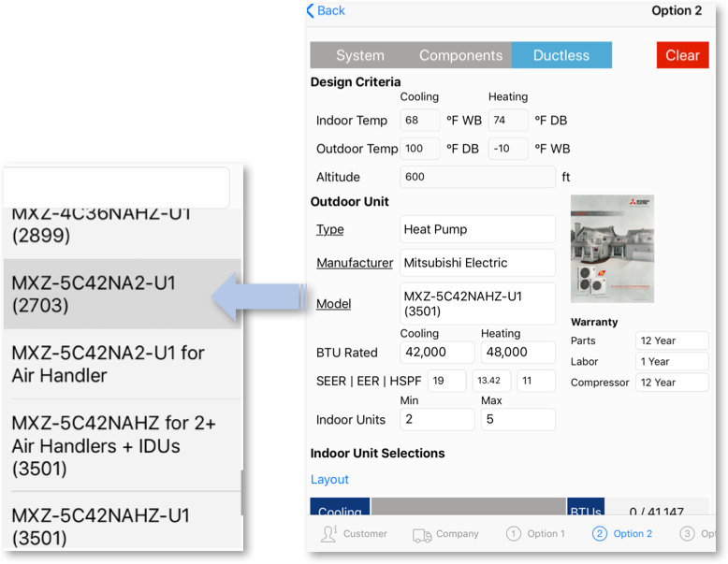This screenshot has width=728, height=564.
Task: Edit the heating Outdoor Temp field -10
Action: [x=508, y=149]
